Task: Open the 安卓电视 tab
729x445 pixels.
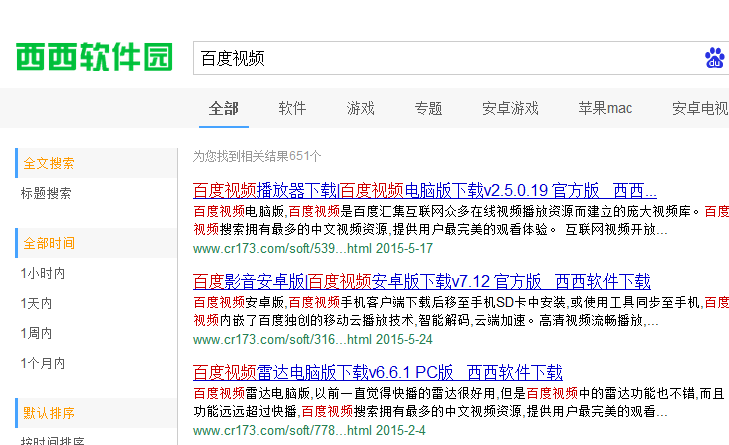Action: [x=700, y=108]
